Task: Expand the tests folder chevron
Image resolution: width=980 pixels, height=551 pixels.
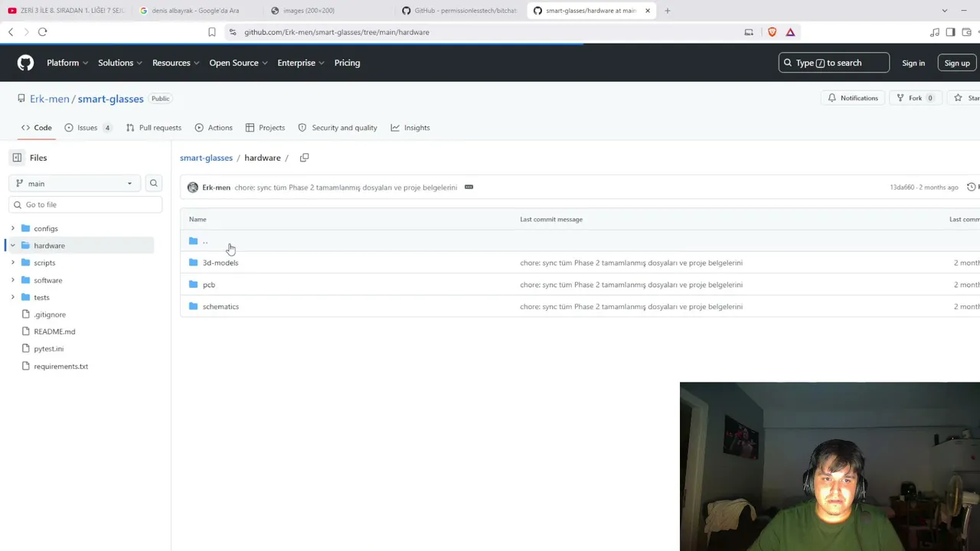Action: [12, 297]
